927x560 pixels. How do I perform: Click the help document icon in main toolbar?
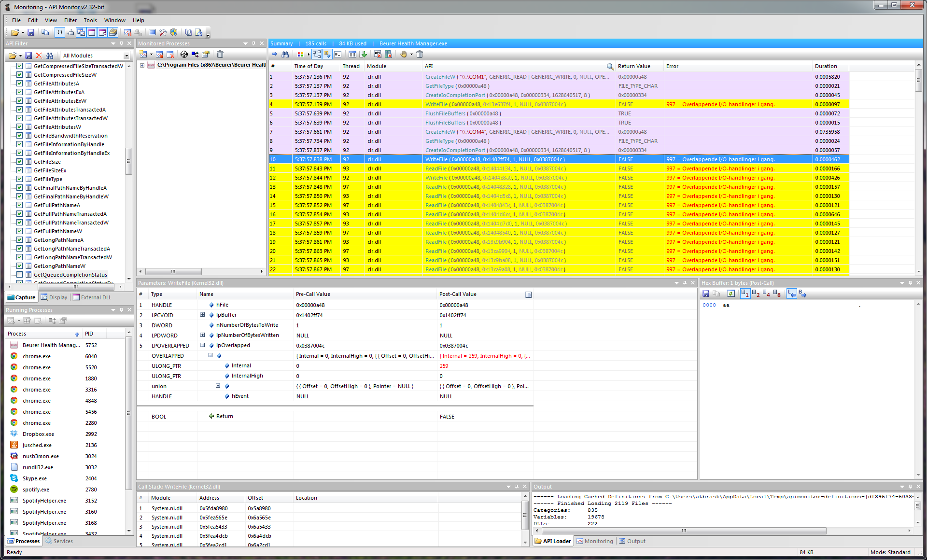point(199,32)
